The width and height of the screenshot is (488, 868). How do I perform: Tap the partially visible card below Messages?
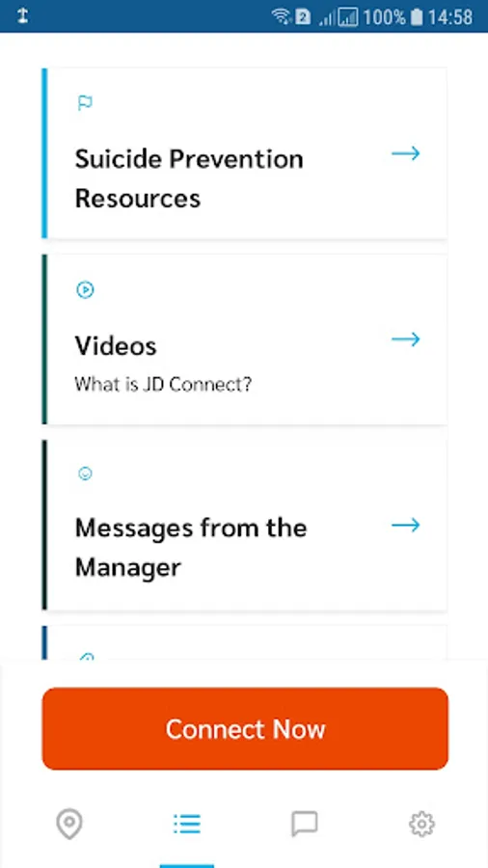245,642
